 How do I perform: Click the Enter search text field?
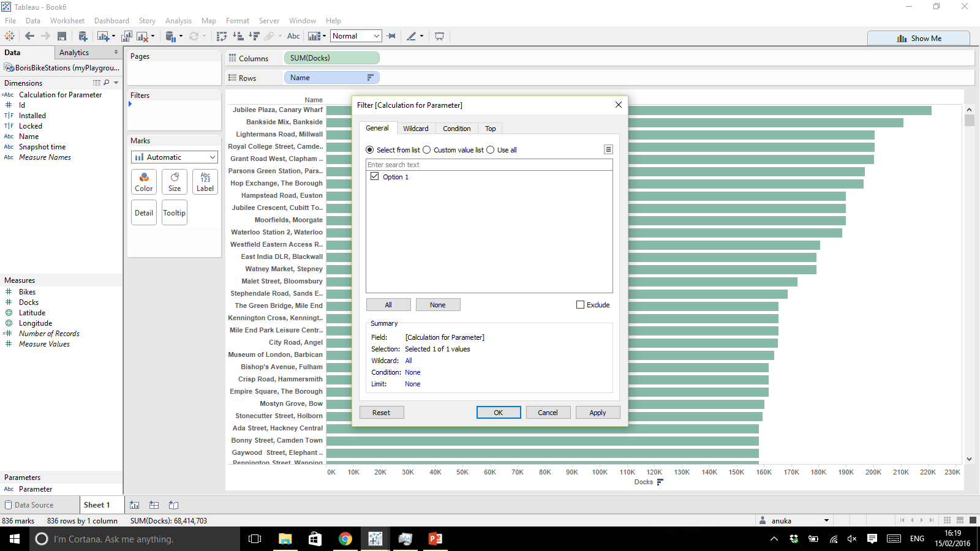pyautogui.click(x=488, y=165)
